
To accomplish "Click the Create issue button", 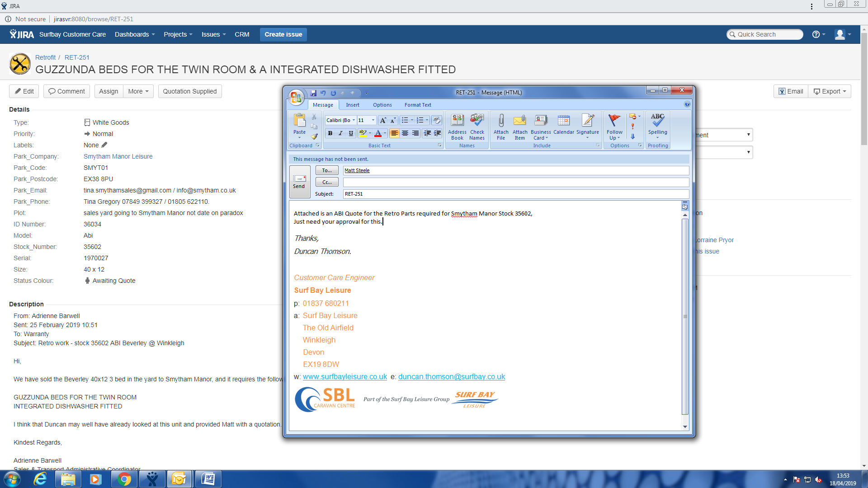I will [x=283, y=34].
